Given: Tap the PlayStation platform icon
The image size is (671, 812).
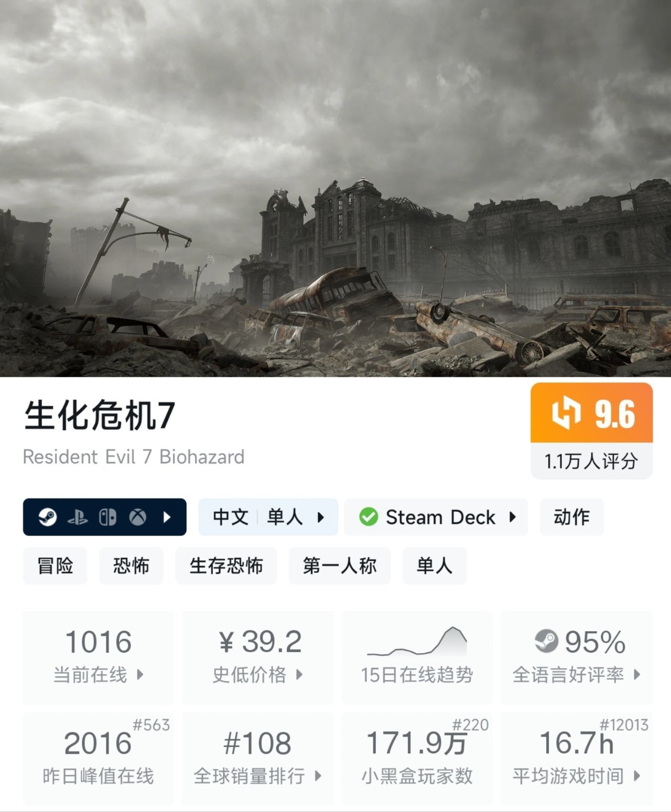Looking at the screenshot, I should (78, 518).
